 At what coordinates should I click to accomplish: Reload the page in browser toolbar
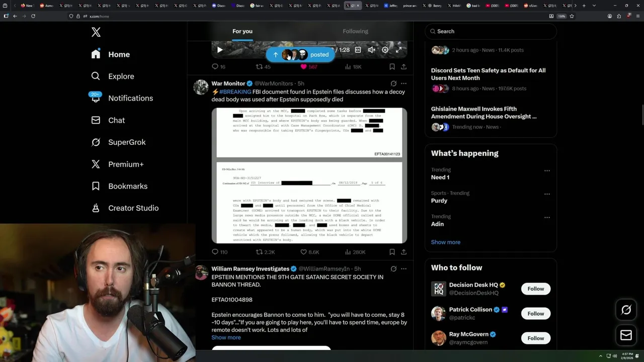[33, 16]
